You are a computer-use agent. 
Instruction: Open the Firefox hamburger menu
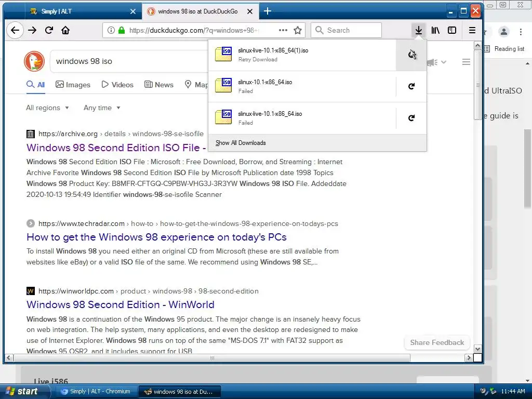click(472, 30)
